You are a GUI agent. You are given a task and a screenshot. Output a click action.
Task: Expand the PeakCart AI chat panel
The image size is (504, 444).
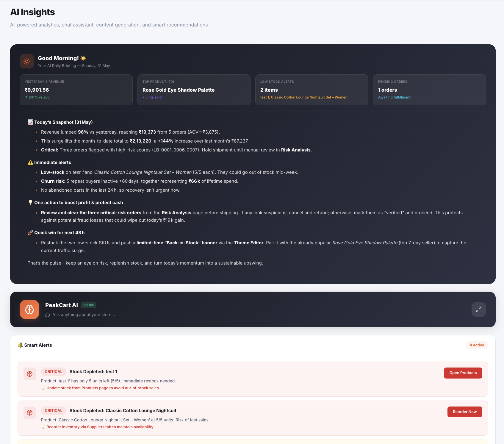pos(479,309)
